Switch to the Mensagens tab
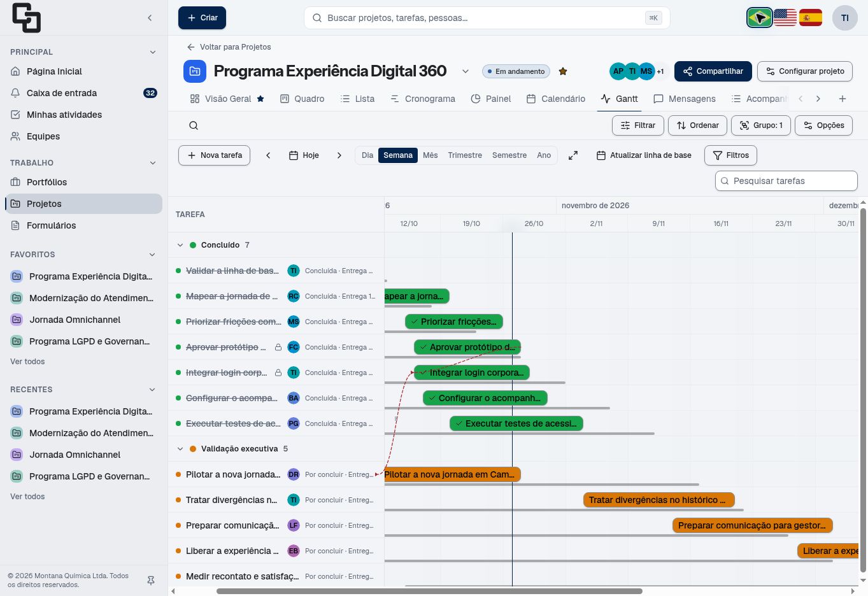This screenshot has height=596, width=868. (x=685, y=99)
